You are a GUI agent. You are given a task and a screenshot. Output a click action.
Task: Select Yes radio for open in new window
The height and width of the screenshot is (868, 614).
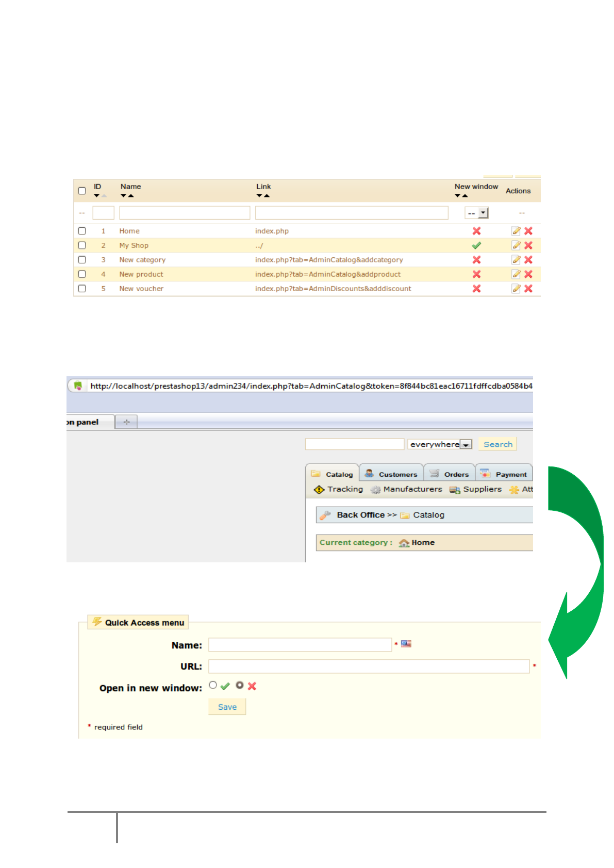coord(213,685)
